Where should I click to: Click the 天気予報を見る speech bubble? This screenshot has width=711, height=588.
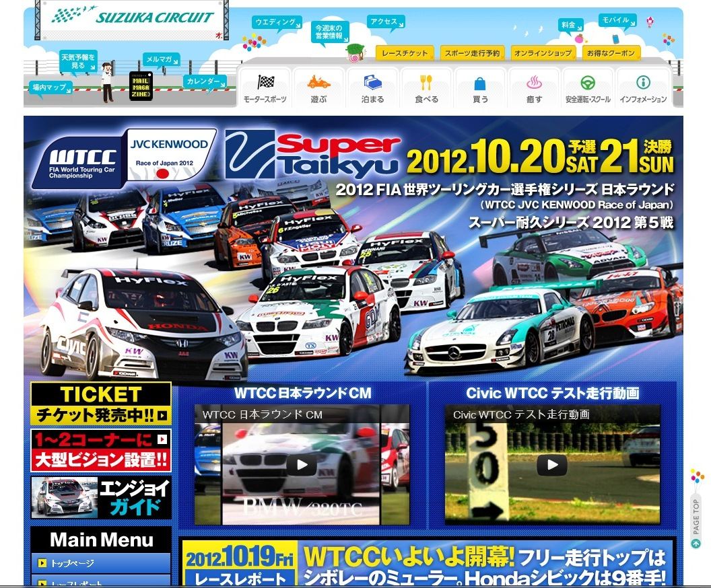[79, 62]
